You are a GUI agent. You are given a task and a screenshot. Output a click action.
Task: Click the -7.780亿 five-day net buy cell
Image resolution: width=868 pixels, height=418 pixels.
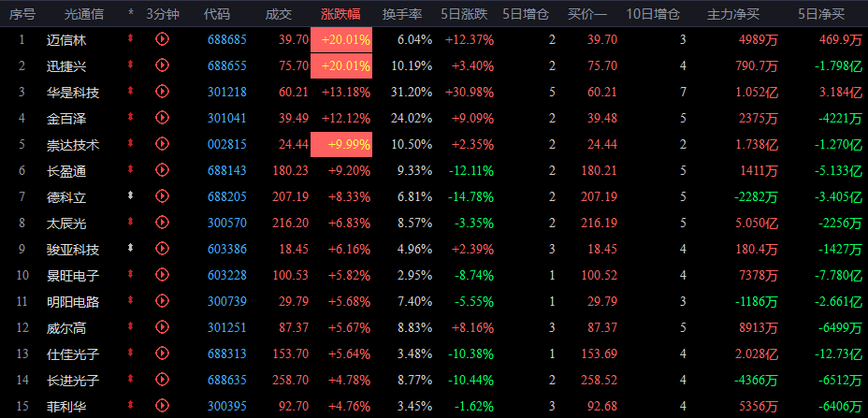point(840,276)
